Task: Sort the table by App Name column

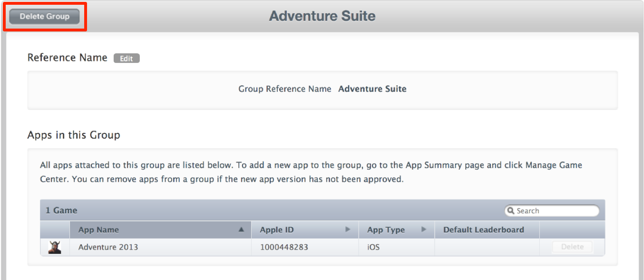Action: click(x=99, y=230)
